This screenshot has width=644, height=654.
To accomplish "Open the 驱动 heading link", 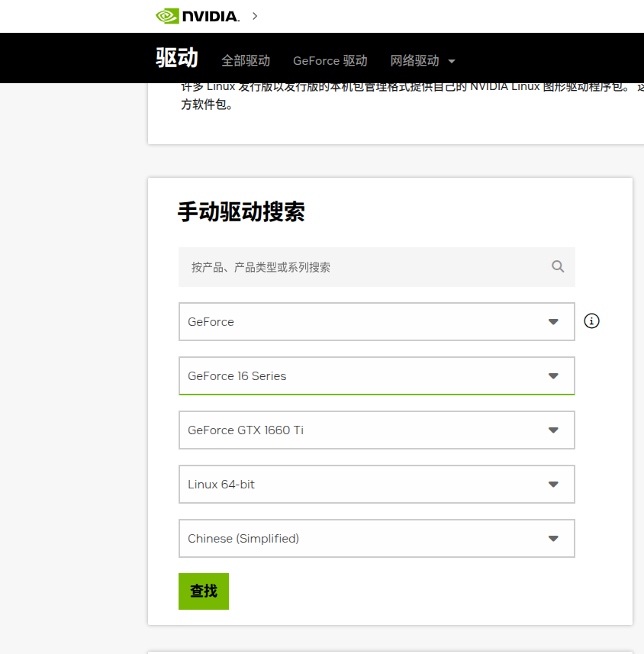I will coord(177,57).
